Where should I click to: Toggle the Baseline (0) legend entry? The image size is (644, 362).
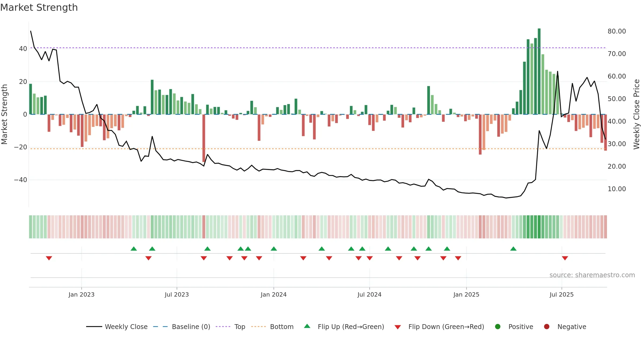click(182, 327)
